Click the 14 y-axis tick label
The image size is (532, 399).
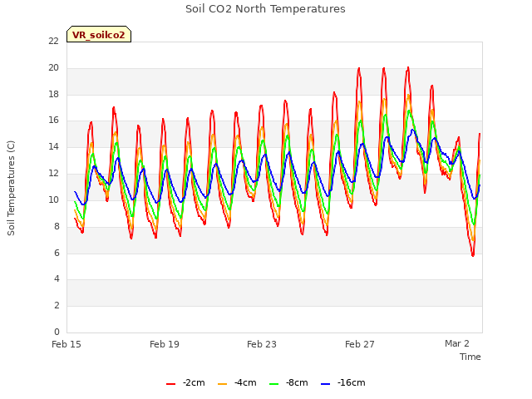click(53, 147)
